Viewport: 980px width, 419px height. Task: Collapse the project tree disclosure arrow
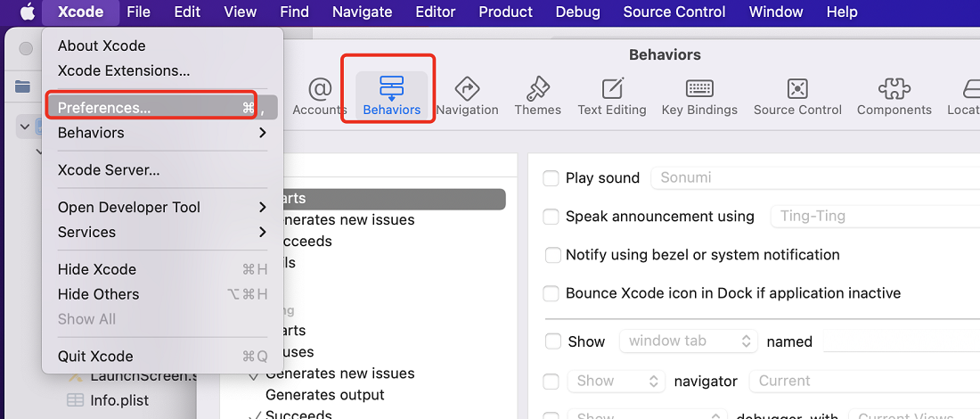(25, 127)
